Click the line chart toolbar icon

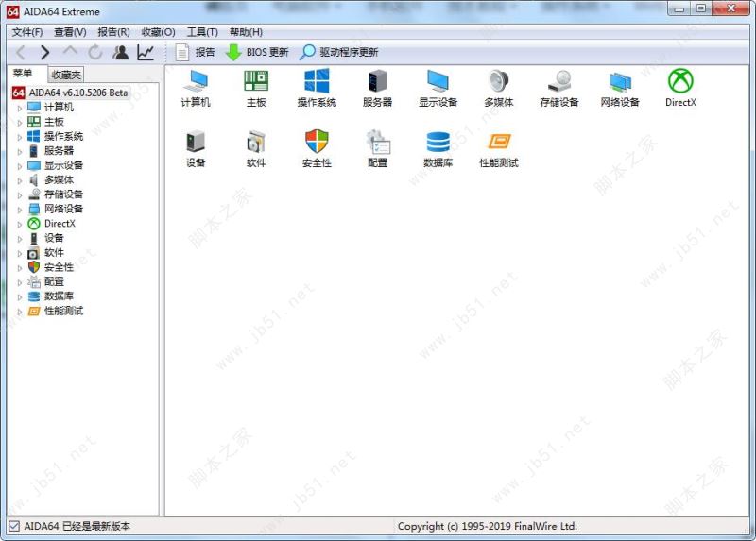[x=146, y=52]
